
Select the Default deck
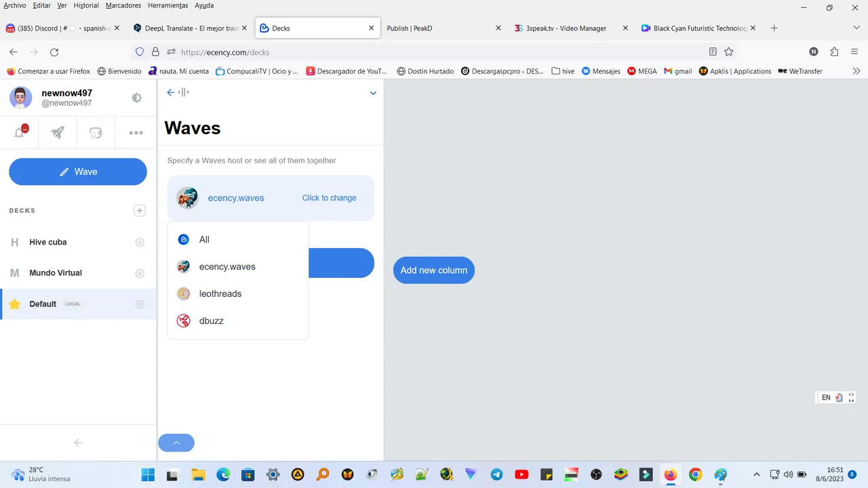78,304
